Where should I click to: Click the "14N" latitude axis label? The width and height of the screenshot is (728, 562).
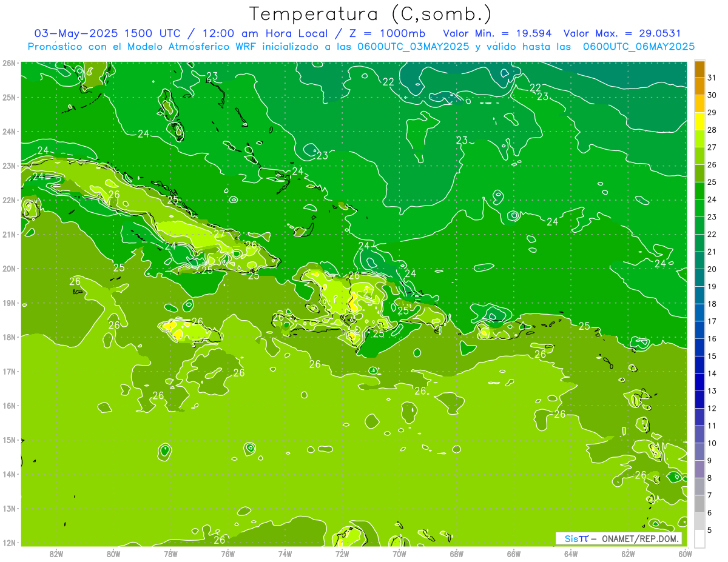tap(8, 474)
